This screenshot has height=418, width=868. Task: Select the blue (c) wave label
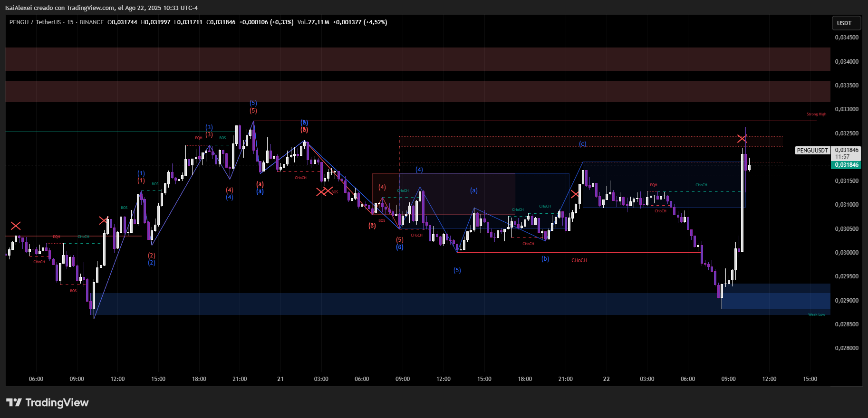[x=582, y=144]
